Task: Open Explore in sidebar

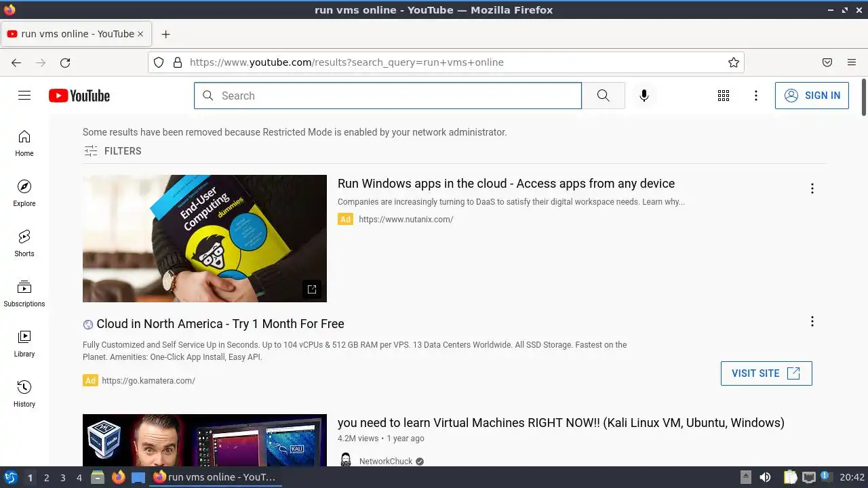Action: pyautogui.click(x=24, y=193)
